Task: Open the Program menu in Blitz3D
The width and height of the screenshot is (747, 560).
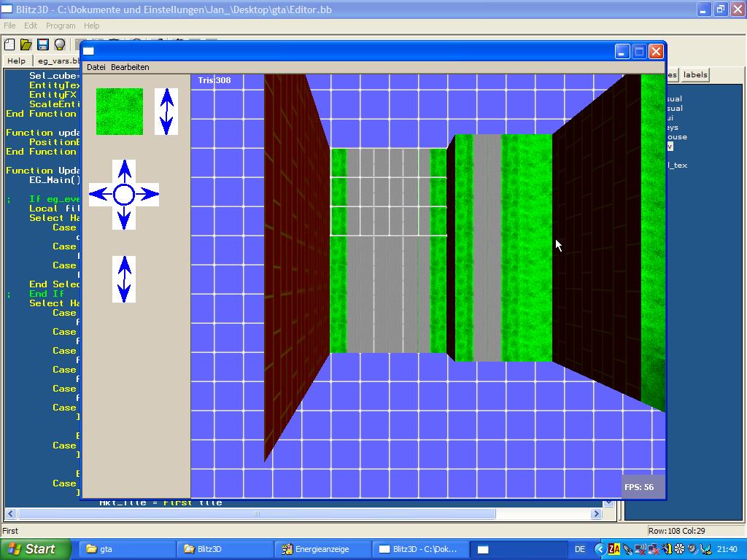Action: [x=61, y=26]
